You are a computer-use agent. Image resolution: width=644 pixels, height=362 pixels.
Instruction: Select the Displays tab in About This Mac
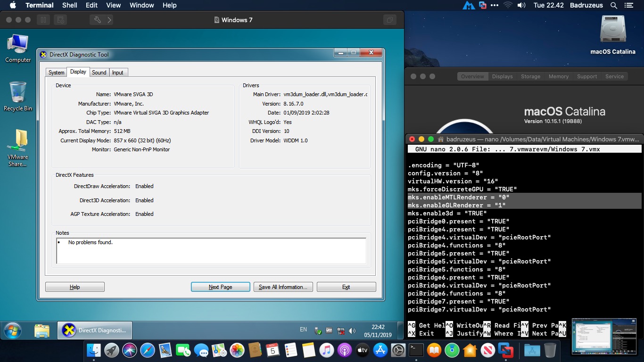[x=502, y=76]
